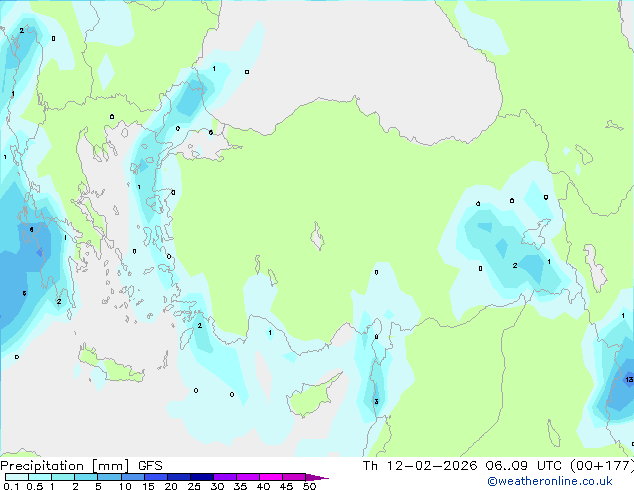Click the '13' precipitation value on the map
The image size is (634, 490).
tap(629, 379)
